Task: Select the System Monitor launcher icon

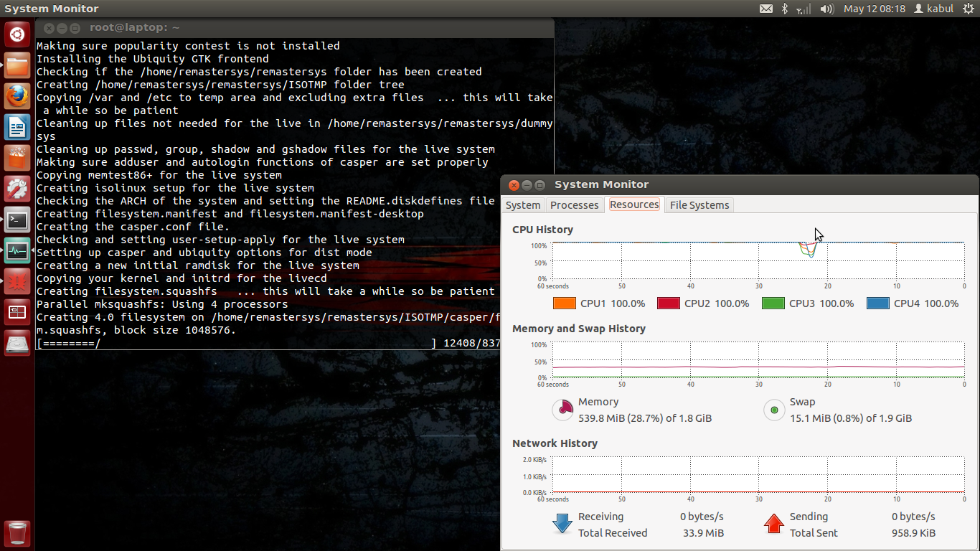Action: click(x=17, y=251)
